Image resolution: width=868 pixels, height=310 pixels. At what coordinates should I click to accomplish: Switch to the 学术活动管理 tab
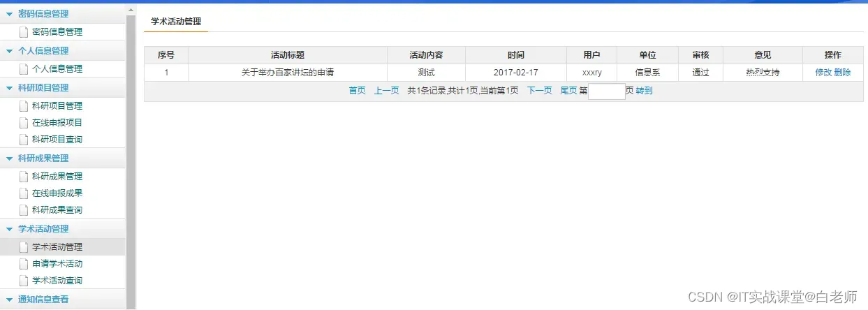176,22
